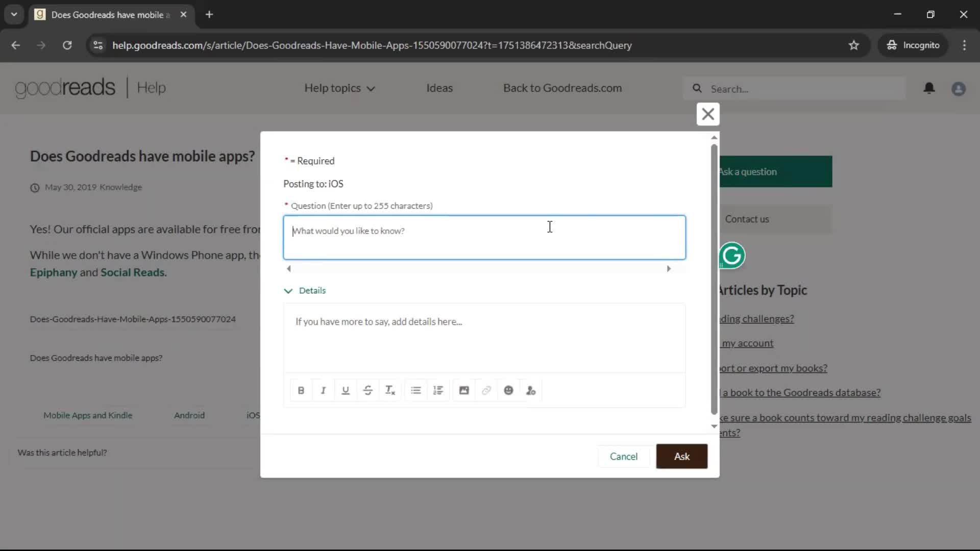Click the Incognito indicator
The height and width of the screenshot is (551, 980).
913,45
